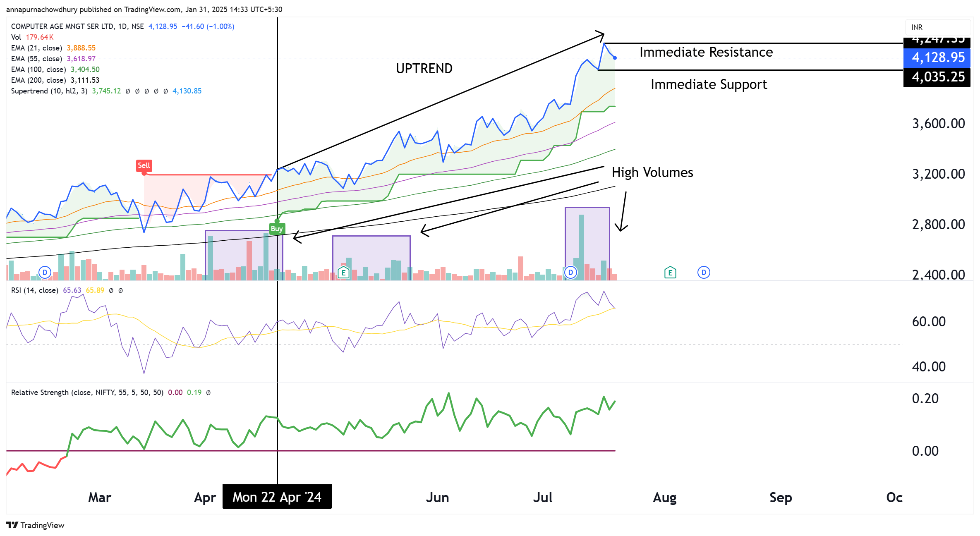This screenshot has height=536, width=980.
Task: Select the UPTREND text annotation
Action: pyautogui.click(x=424, y=69)
